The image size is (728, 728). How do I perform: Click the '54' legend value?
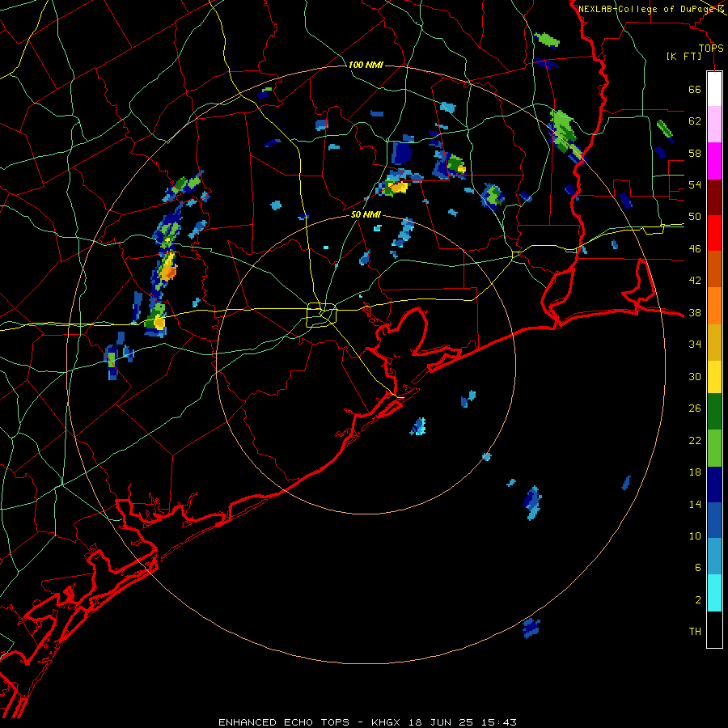tap(695, 184)
